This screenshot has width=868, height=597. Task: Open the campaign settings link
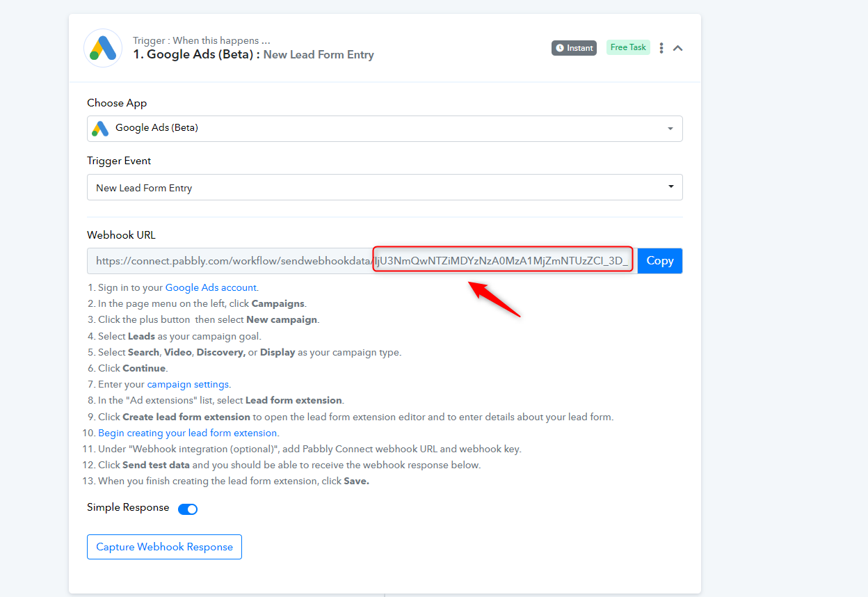click(188, 384)
